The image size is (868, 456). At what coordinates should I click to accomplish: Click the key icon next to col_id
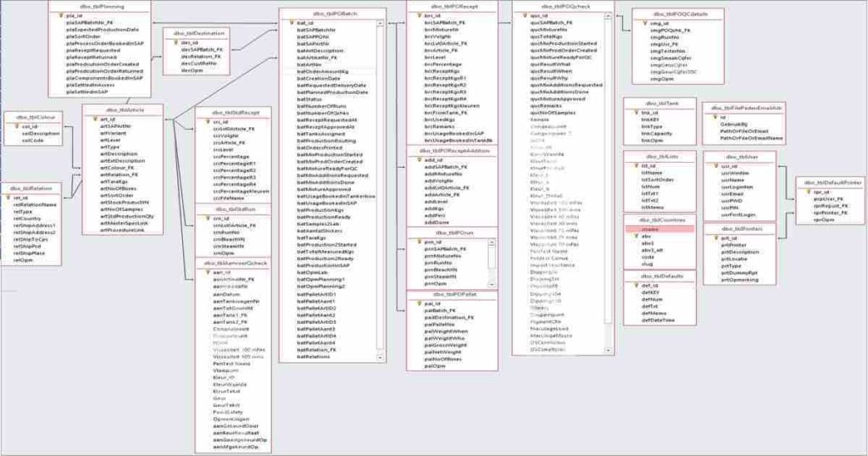coord(14,125)
